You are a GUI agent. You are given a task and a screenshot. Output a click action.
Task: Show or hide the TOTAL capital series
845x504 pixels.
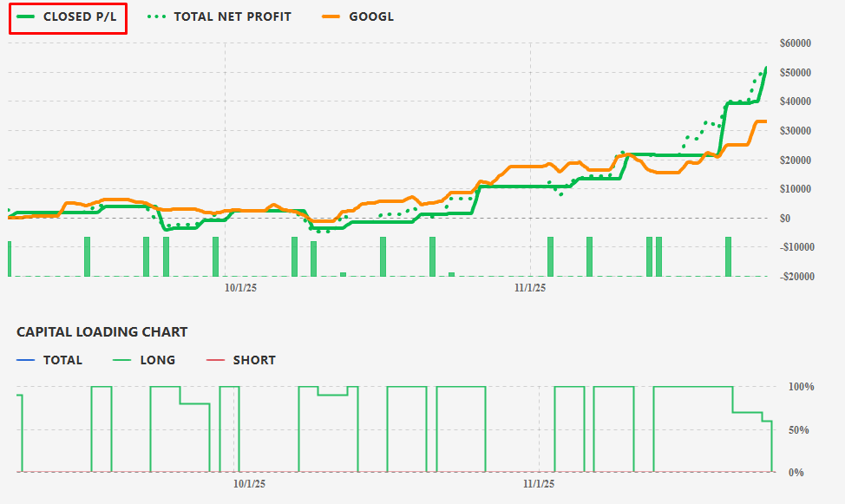(62, 360)
